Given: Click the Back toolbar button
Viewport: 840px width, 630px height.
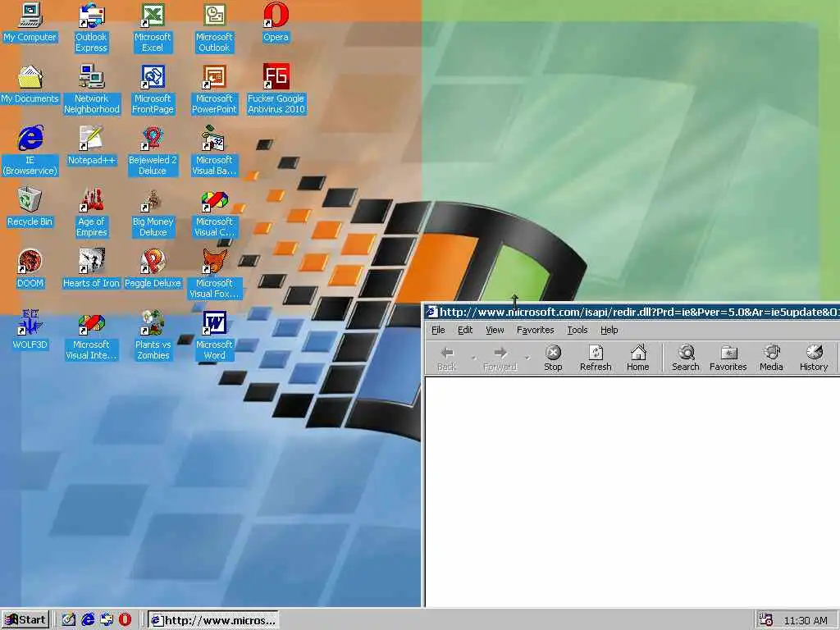Looking at the screenshot, I should point(447,358).
